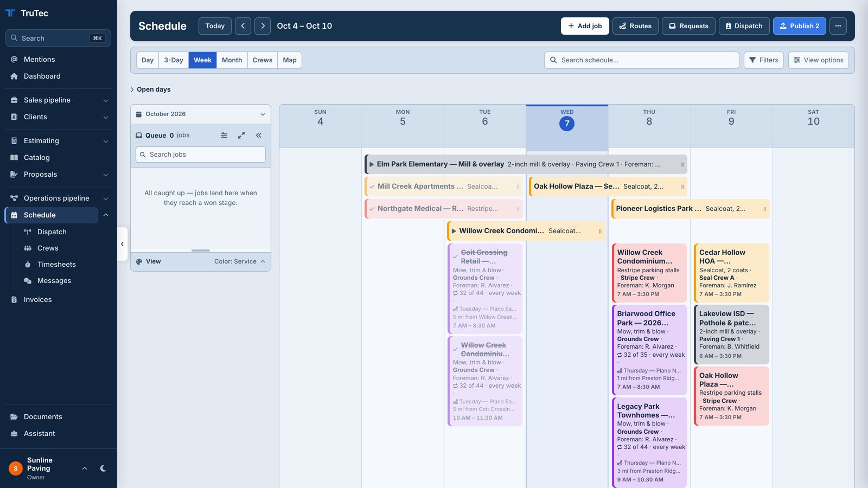
Task: Focus the Search jobs field
Action: pos(201,155)
